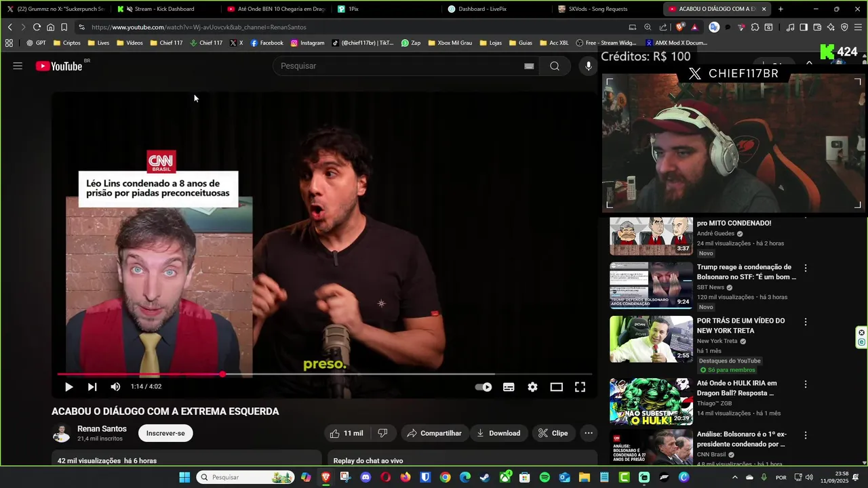Switch to Dashboard - LivePix tab
The height and width of the screenshot is (488, 868).
497,9
